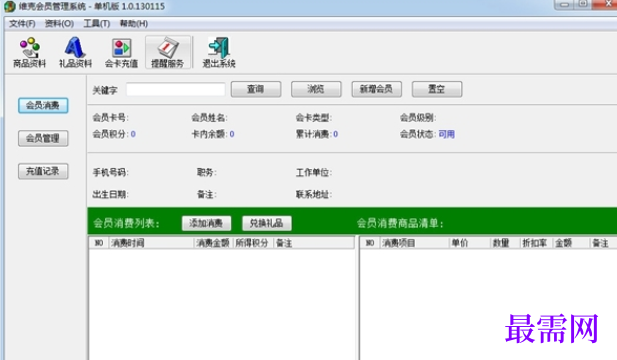Click the 会员卡号 label
Viewport: 617px width, 360px height.
point(110,118)
